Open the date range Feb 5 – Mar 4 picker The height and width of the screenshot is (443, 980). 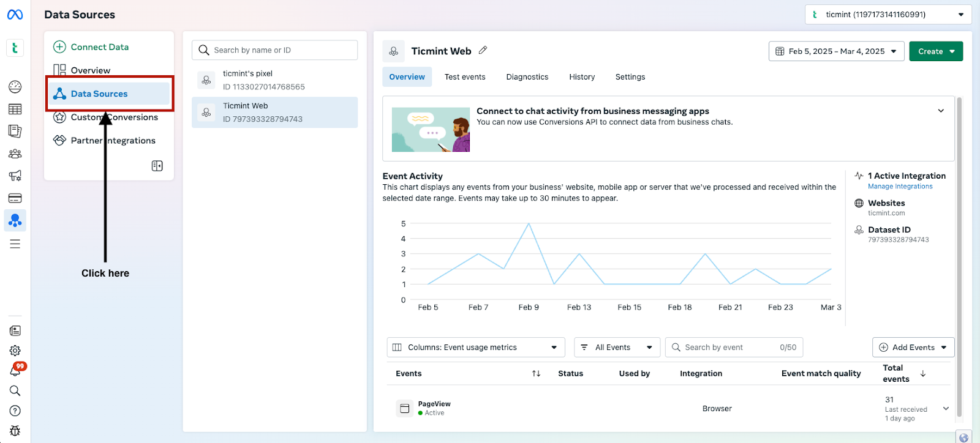coord(836,51)
